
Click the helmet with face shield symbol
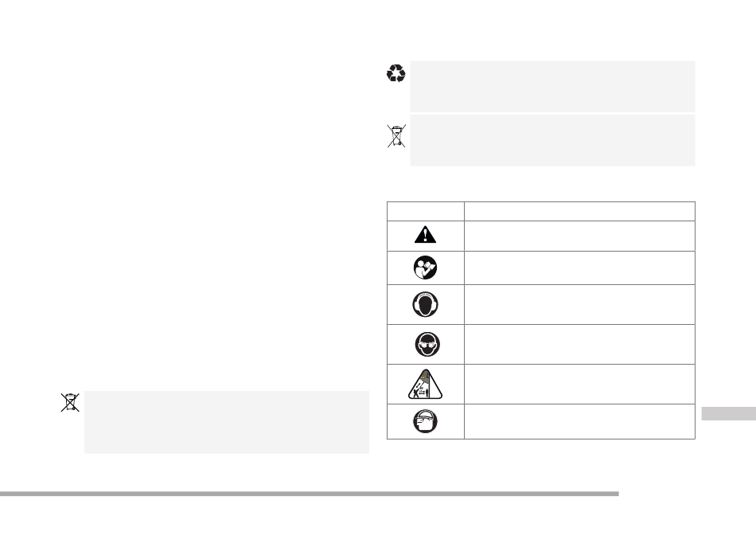(425, 421)
